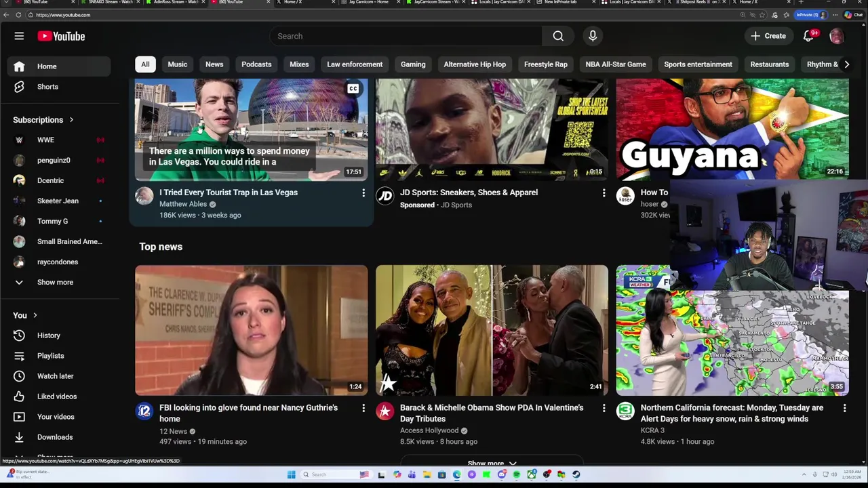Click the Matthew Ables channel avatar
This screenshot has width=868, height=488.
point(144,196)
